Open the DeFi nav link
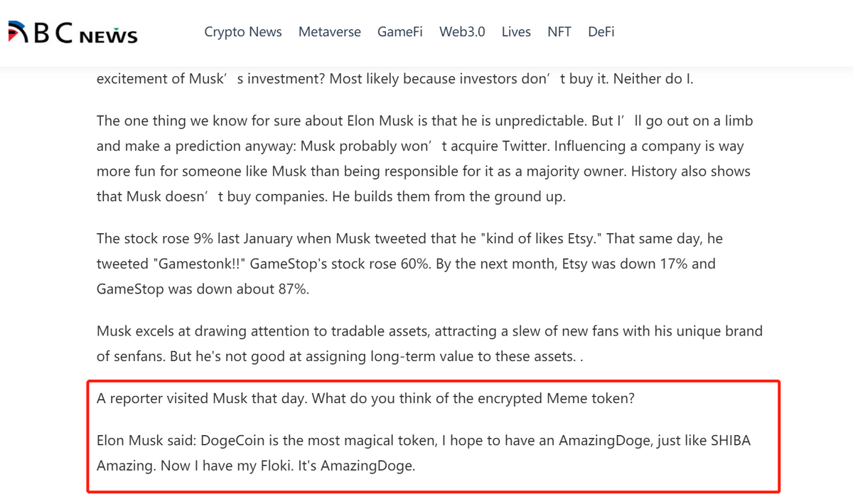Viewport: 853px width, 504px height. 601,32
